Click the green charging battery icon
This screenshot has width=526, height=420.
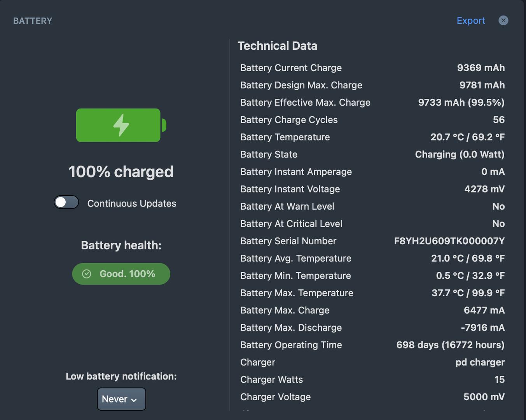pyautogui.click(x=121, y=125)
